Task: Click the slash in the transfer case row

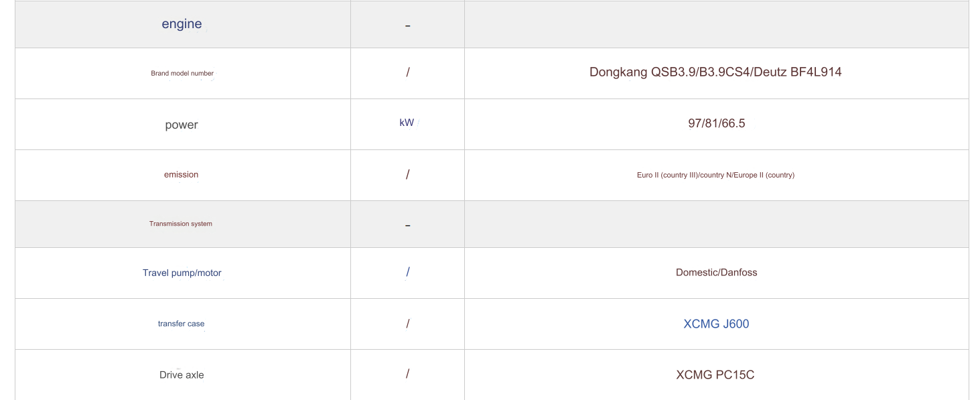Action: point(407,324)
